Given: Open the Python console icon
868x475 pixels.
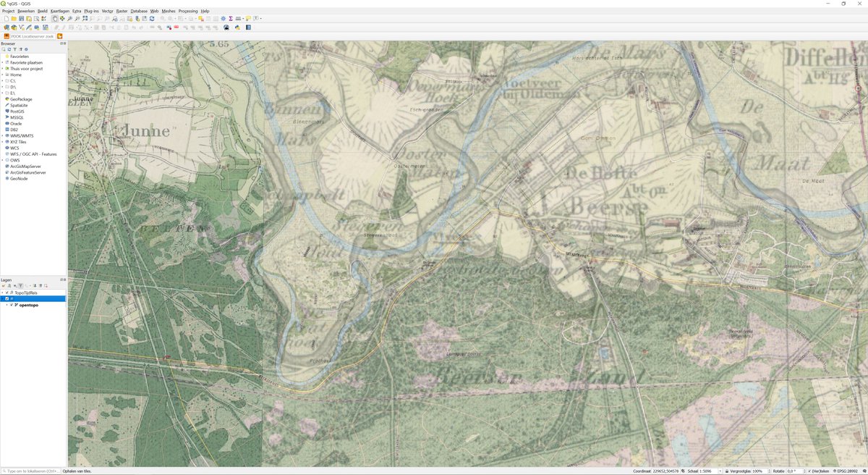Looking at the screenshot, I should pos(237,28).
